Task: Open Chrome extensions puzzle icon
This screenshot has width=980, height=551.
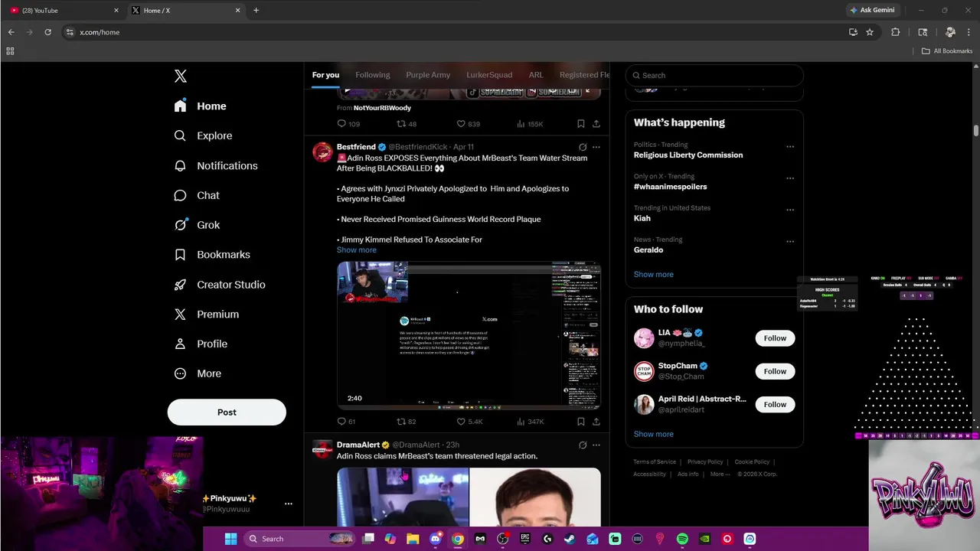Action: [x=895, y=32]
